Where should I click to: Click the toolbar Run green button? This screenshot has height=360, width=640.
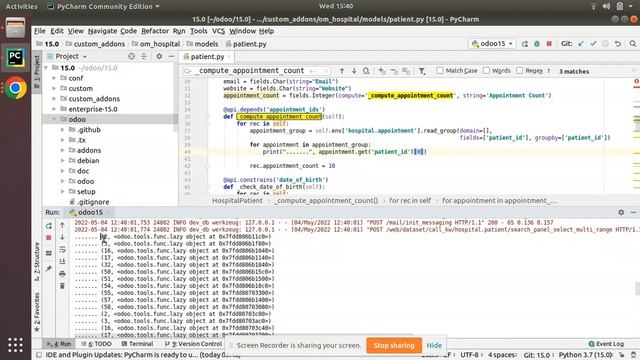click(524, 44)
